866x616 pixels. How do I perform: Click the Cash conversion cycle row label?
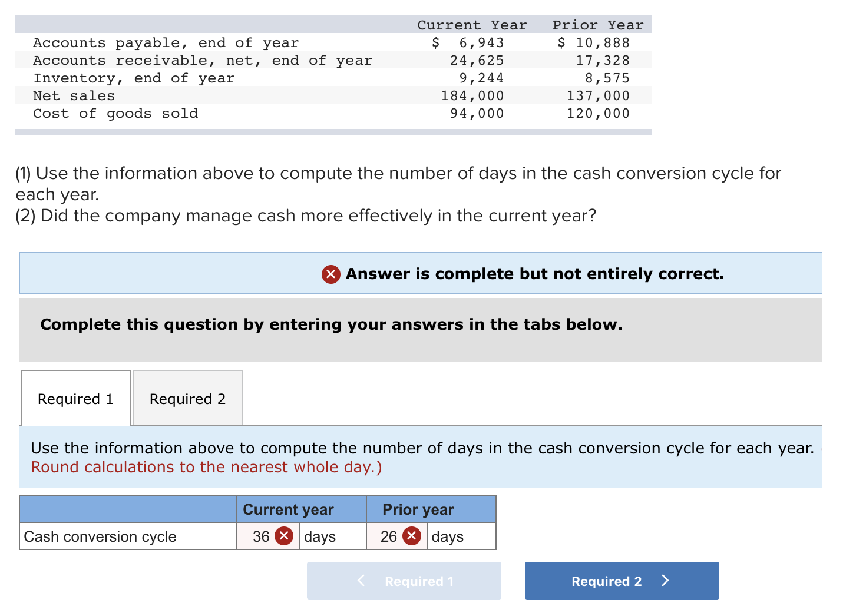coord(99,536)
